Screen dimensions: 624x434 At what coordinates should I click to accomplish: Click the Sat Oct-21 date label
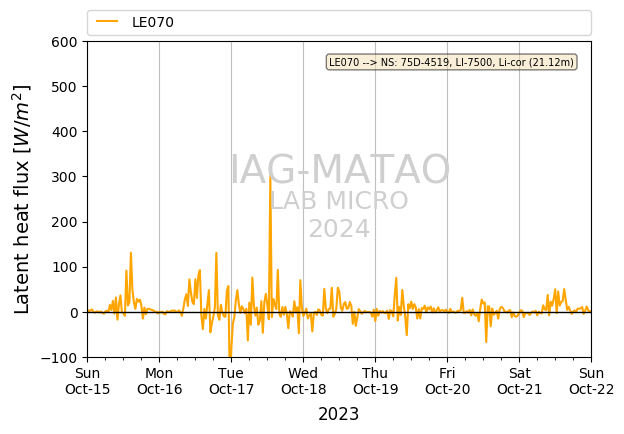coord(519,381)
